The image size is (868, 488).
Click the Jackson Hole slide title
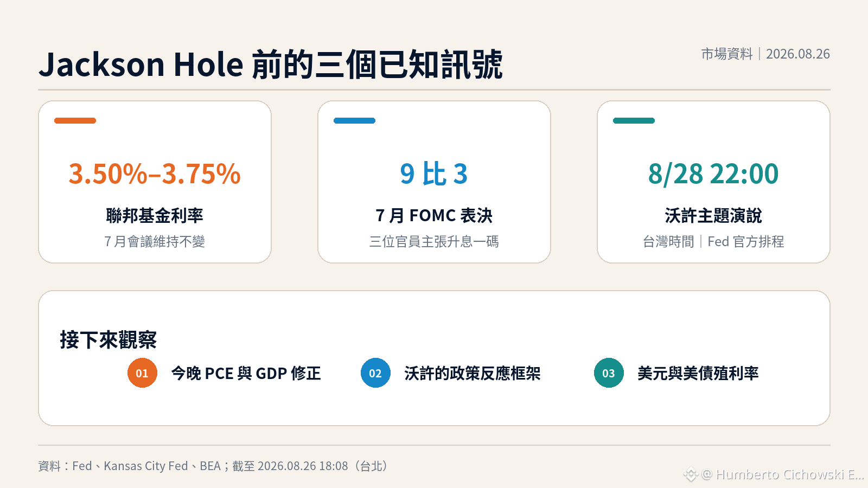pyautogui.click(x=271, y=64)
